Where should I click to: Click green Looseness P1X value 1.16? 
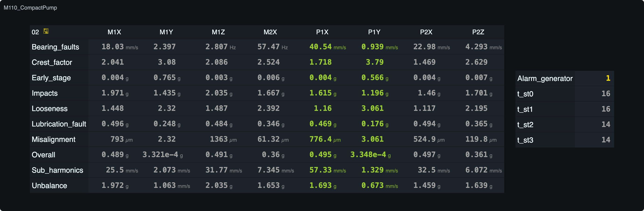[x=323, y=109]
